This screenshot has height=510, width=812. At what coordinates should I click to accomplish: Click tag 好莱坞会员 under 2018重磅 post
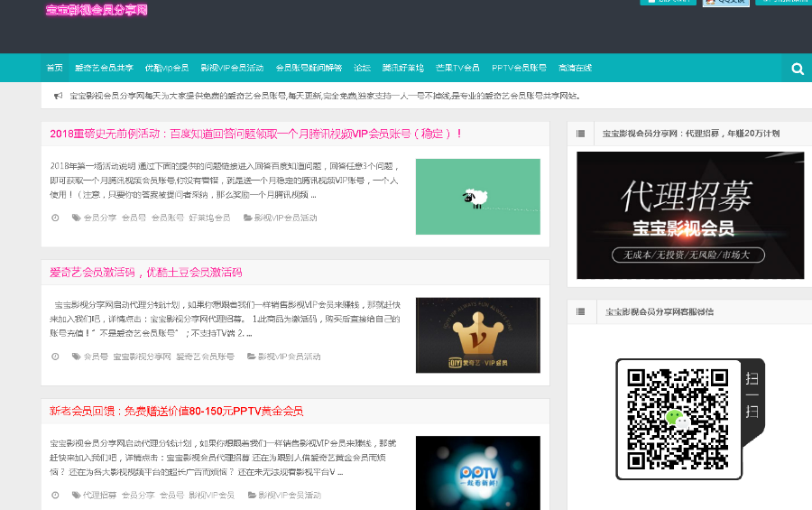(209, 218)
